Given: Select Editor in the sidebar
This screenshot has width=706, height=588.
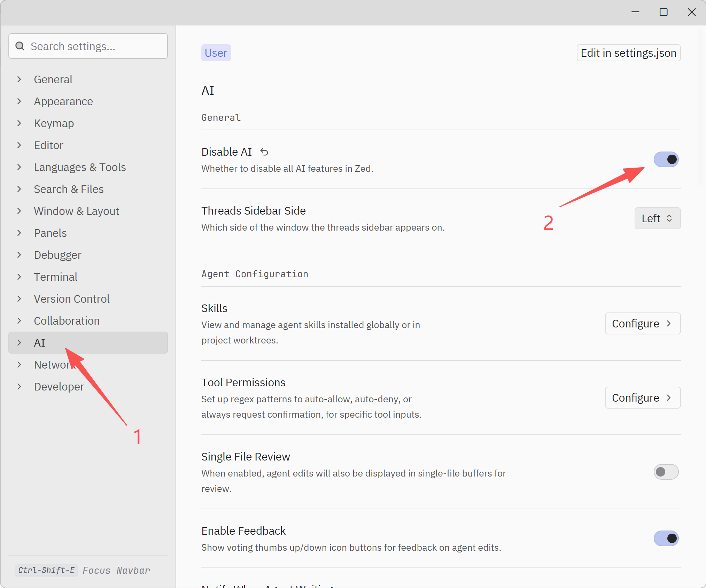Looking at the screenshot, I should pos(88,145).
